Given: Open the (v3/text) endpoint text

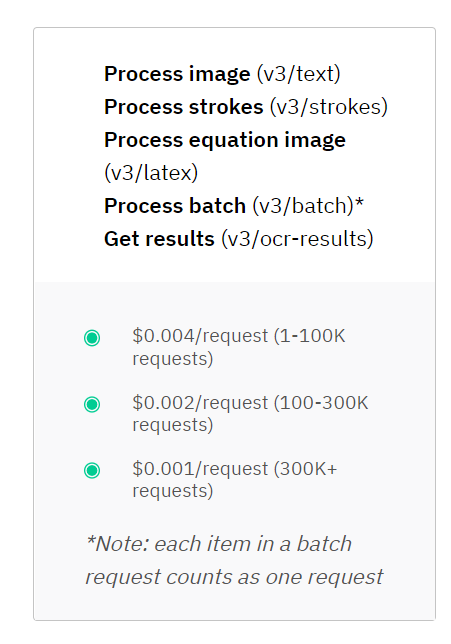Looking at the screenshot, I should click(299, 74).
